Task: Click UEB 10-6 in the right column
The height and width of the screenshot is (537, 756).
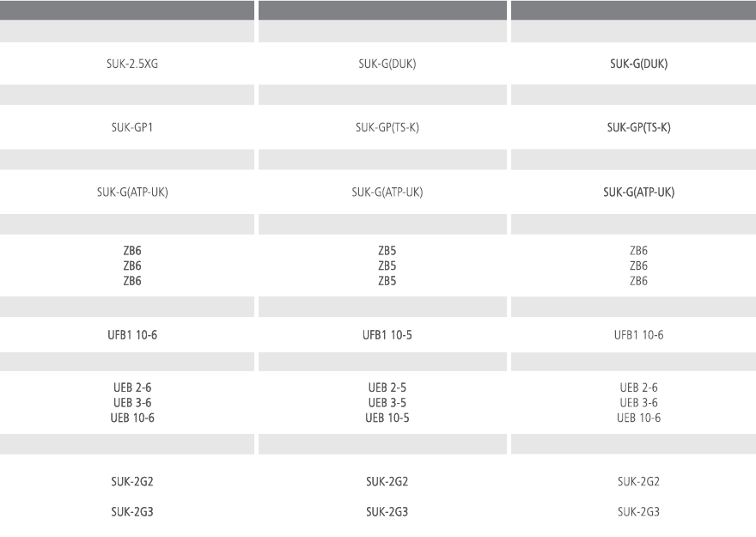Action: click(637, 418)
